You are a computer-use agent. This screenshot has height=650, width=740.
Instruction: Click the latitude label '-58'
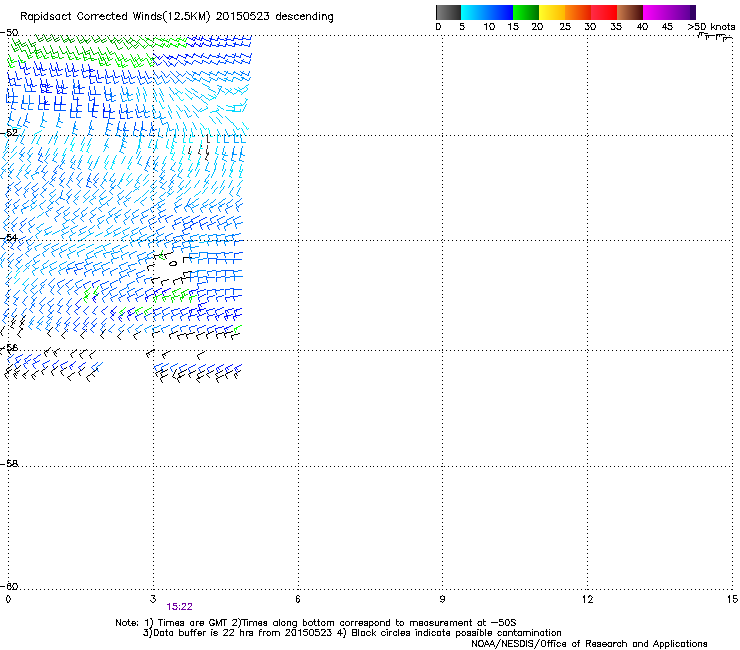tap(9, 464)
